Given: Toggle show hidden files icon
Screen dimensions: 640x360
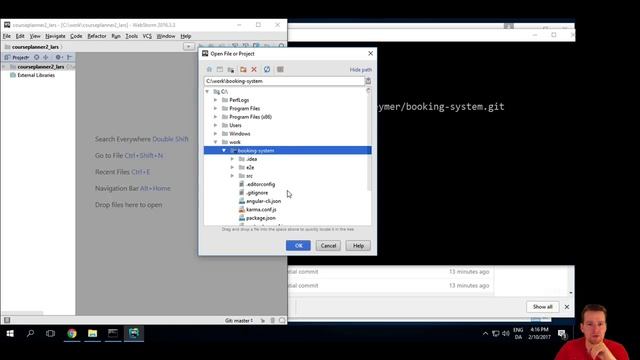Looking at the screenshot, I should click(280, 69).
